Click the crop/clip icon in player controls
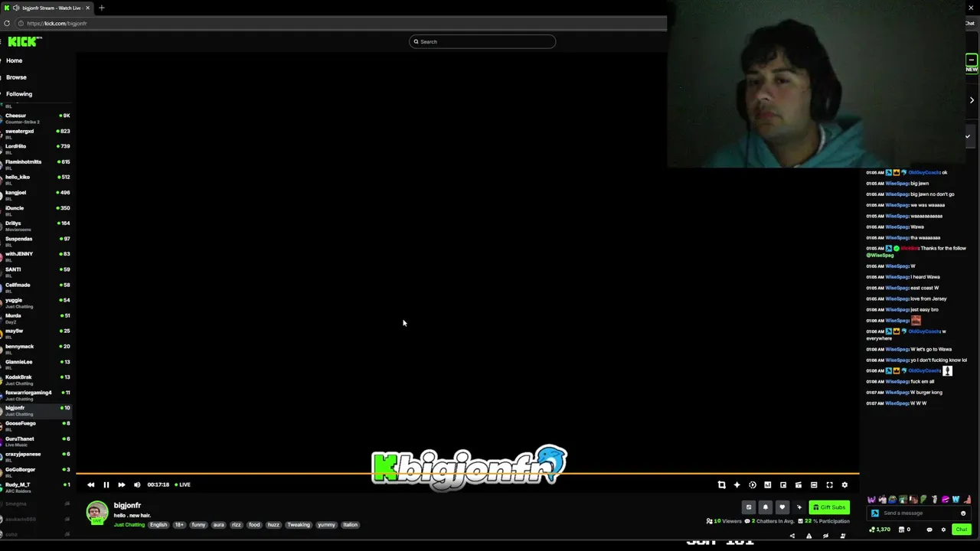 [x=721, y=484]
